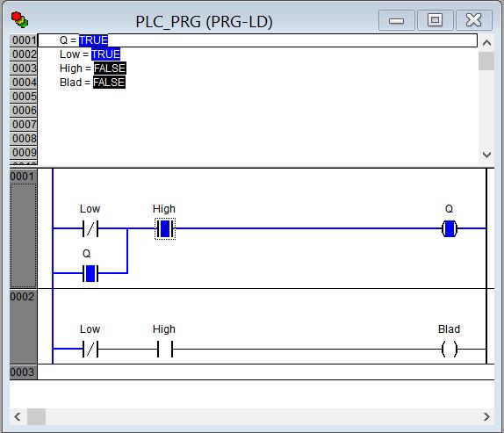Toggle the Low variable TRUE value
Viewport: 504px width, 433px height.
click(105, 54)
